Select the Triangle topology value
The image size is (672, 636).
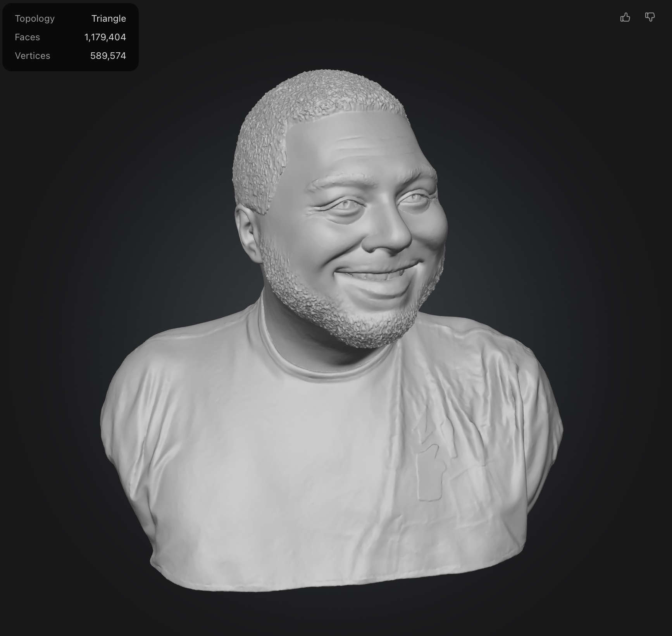109,19
